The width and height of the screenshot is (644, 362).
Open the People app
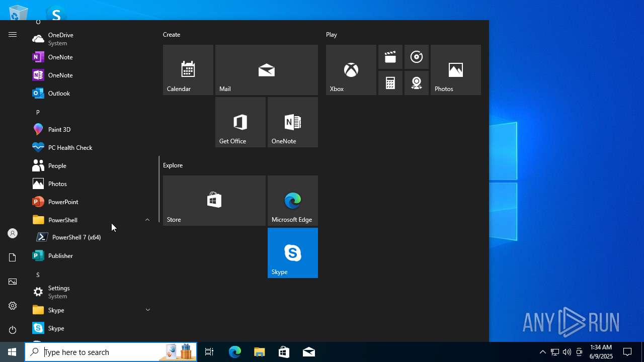(x=92, y=165)
